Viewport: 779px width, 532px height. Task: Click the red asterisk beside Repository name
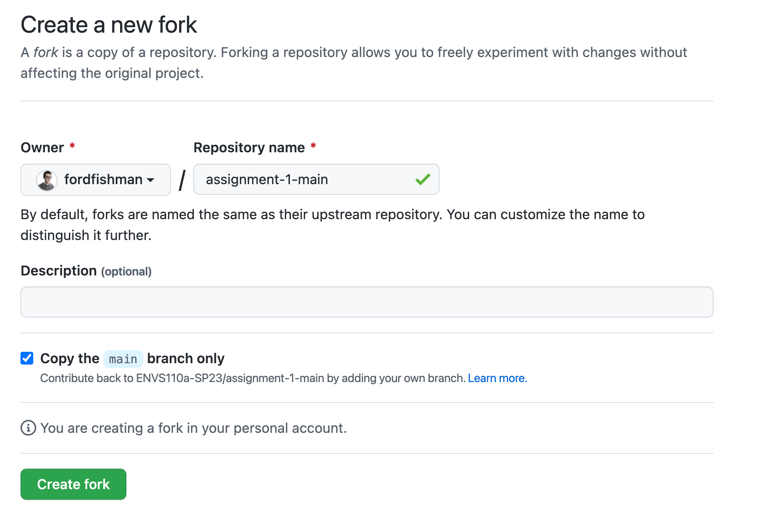click(x=313, y=146)
